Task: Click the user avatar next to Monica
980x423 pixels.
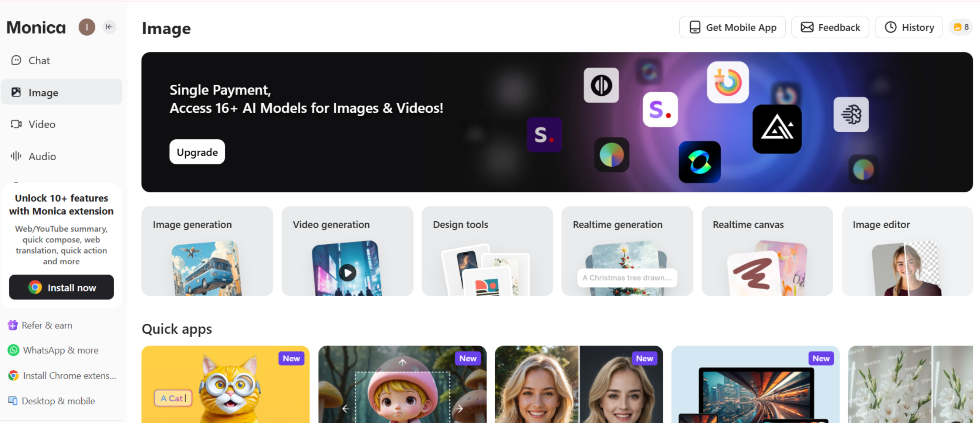Action: (87, 27)
